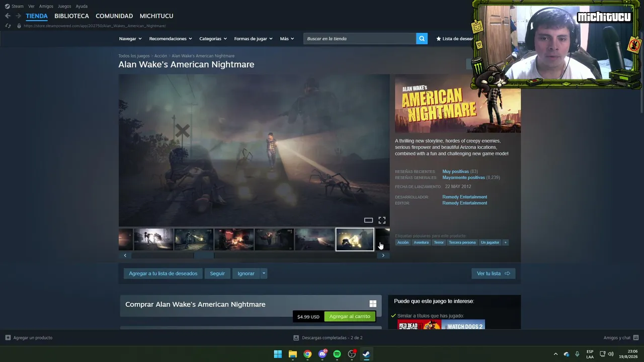Switch to the COMUNIDAD tab

(x=114, y=16)
